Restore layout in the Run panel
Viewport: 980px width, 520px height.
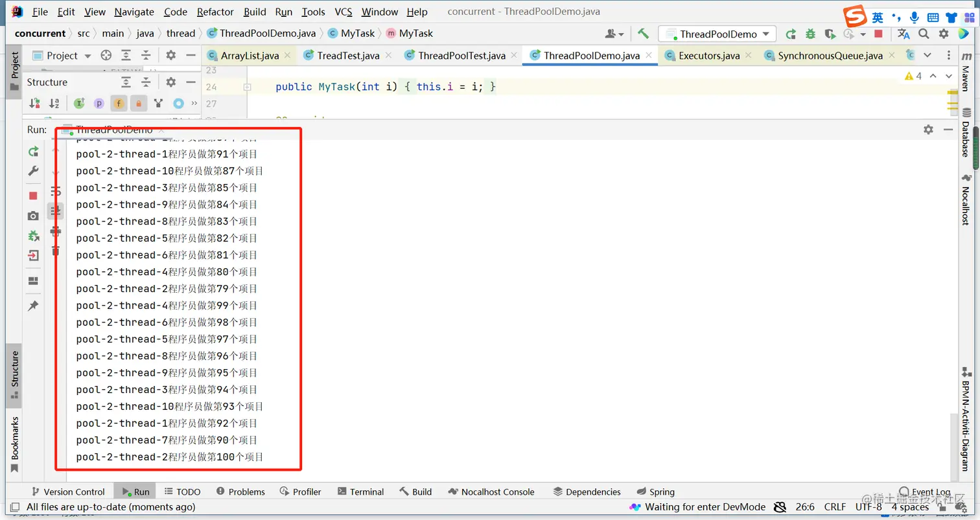tap(33, 281)
